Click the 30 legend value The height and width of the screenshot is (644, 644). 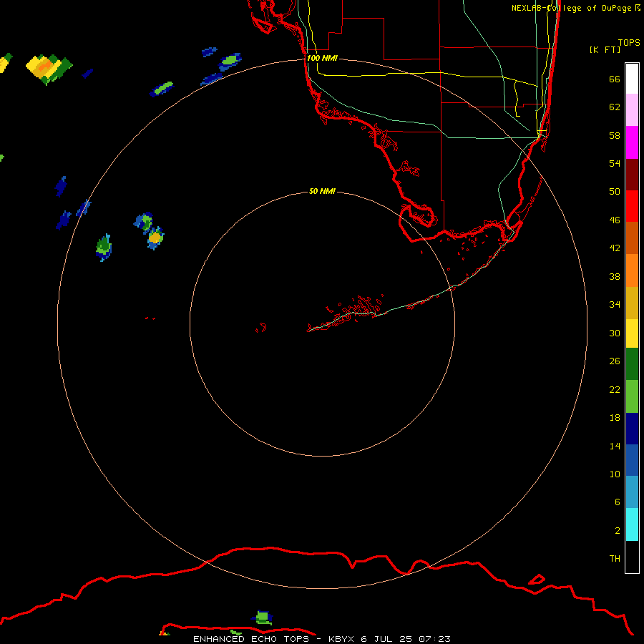pyautogui.click(x=615, y=333)
